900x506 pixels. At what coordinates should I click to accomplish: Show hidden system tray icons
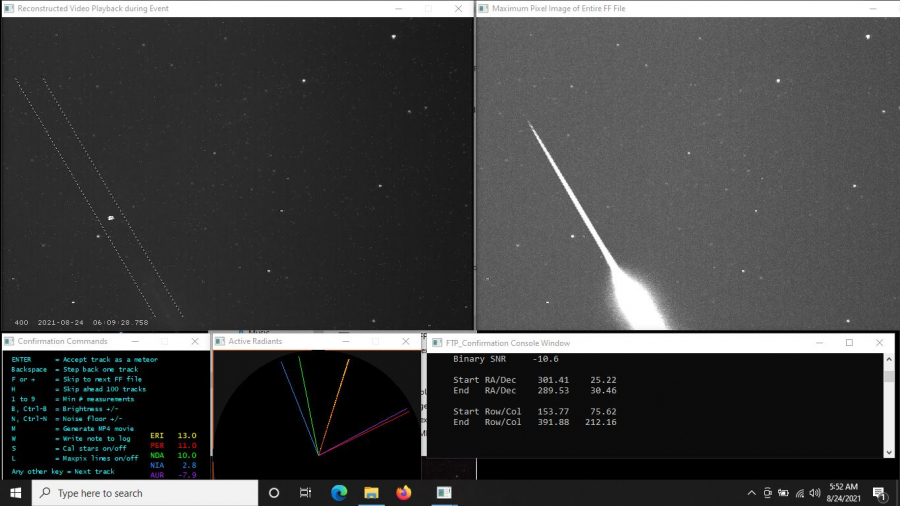tap(751, 493)
